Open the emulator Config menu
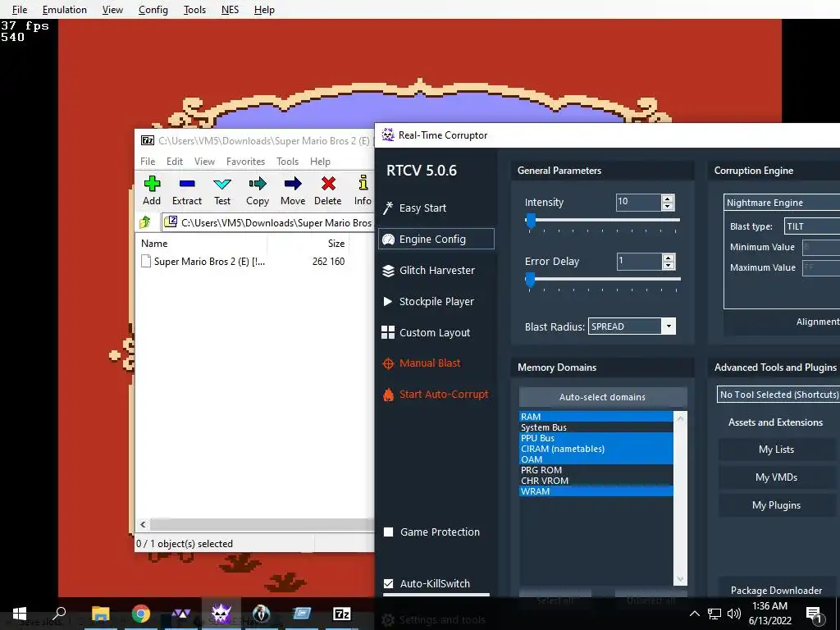The height and width of the screenshot is (630, 840). [x=153, y=10]
